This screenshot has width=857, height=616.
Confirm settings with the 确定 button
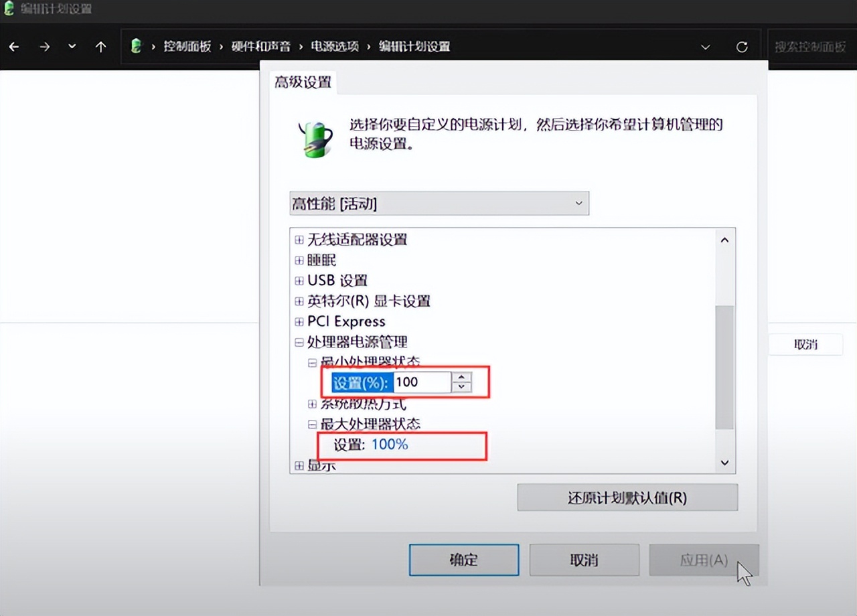click(463, 560)
